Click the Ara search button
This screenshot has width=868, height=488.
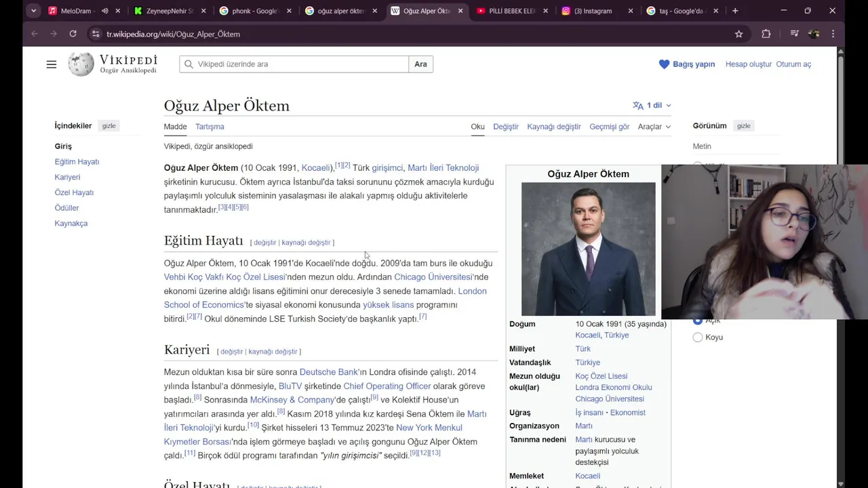(x=420, y=64)
